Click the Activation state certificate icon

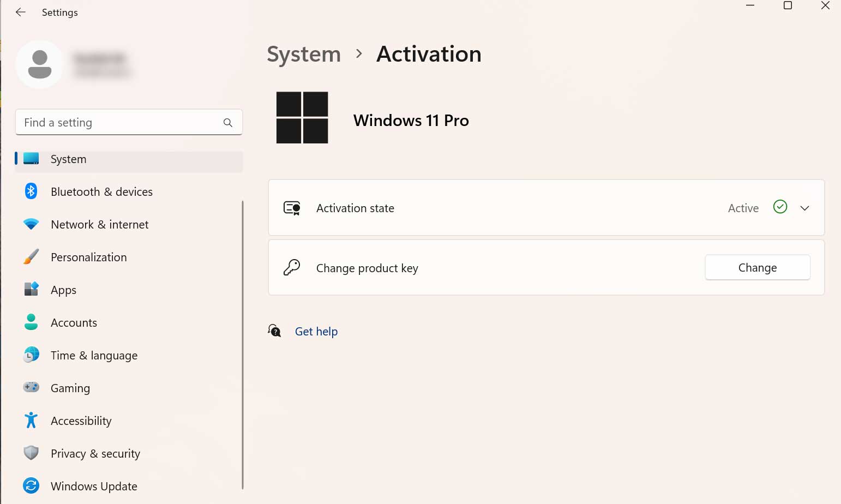[292, 208]
